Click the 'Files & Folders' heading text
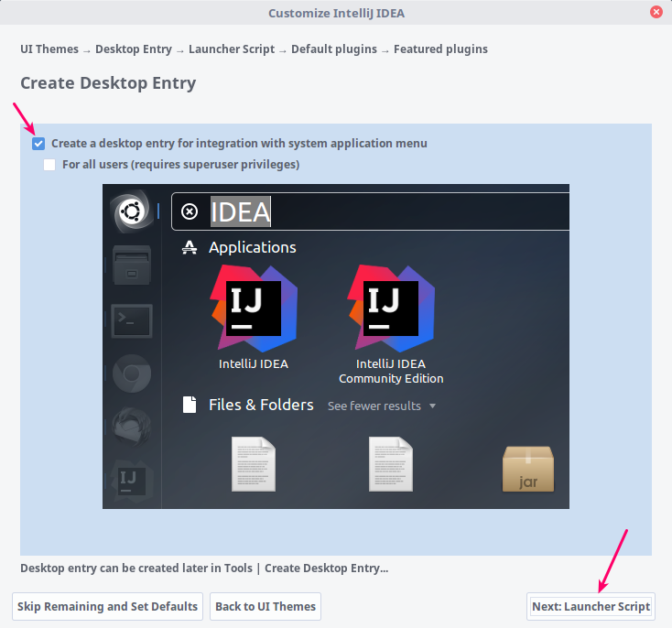The width and height of the screenshot is (672, 628). (x=261, y=405)
